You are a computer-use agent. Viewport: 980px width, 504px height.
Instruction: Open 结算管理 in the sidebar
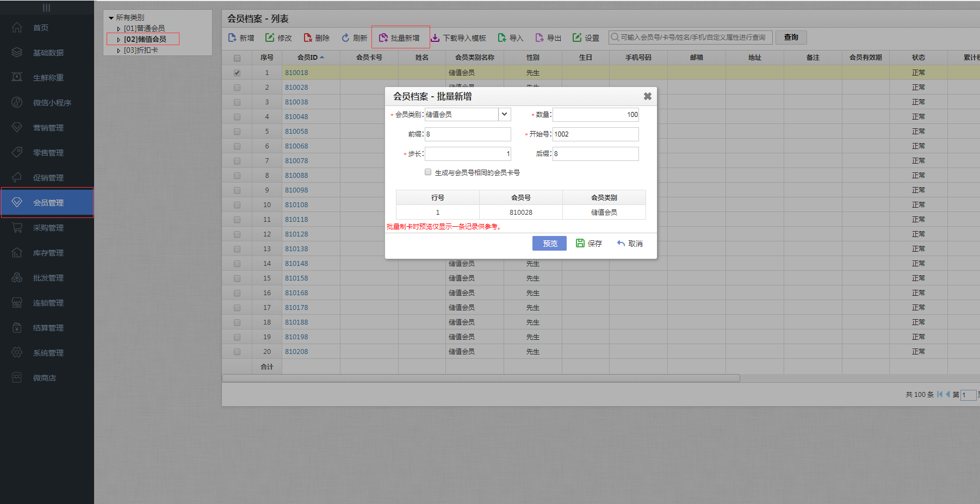point(48,328)
